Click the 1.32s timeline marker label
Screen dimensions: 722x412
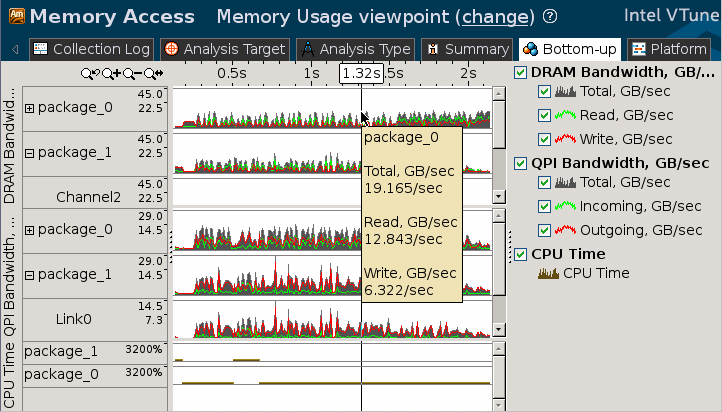[360, 73]
